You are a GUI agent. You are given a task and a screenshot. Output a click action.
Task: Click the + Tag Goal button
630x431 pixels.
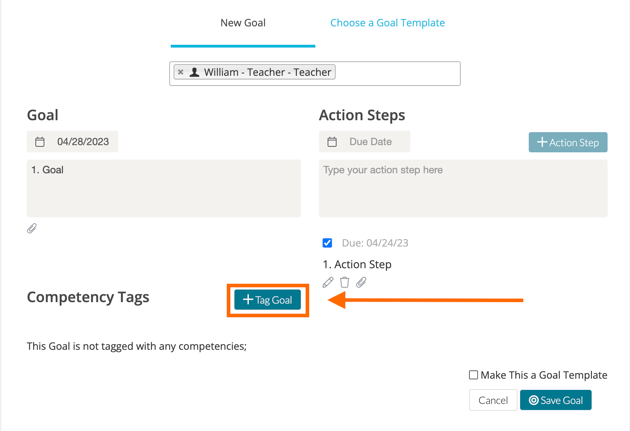[268, 300]
